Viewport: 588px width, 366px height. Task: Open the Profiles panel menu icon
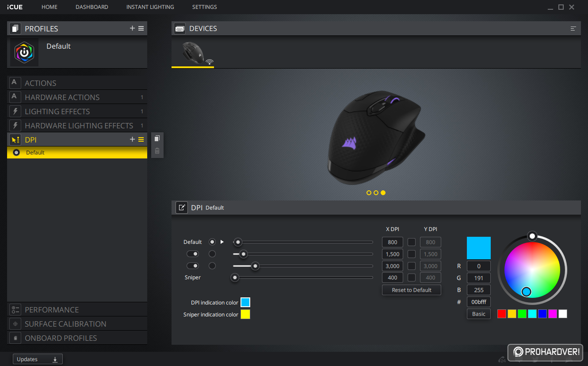(x=141, y=28)
